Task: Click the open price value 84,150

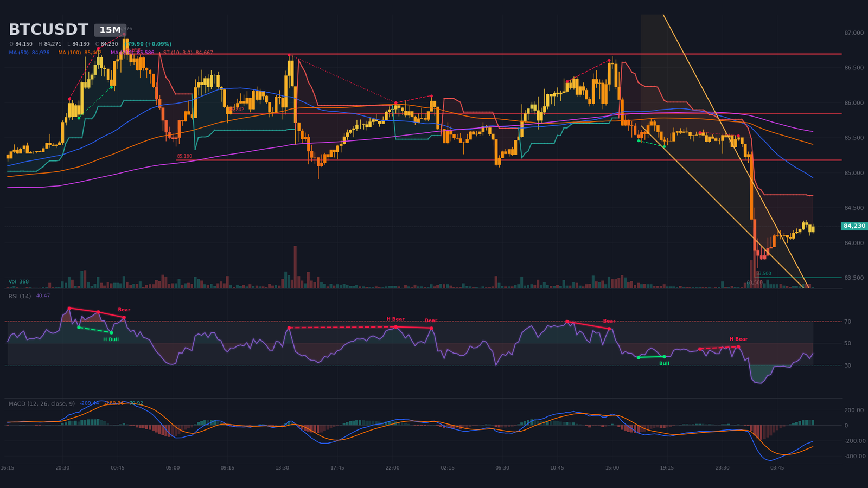Action: (24, 44)
